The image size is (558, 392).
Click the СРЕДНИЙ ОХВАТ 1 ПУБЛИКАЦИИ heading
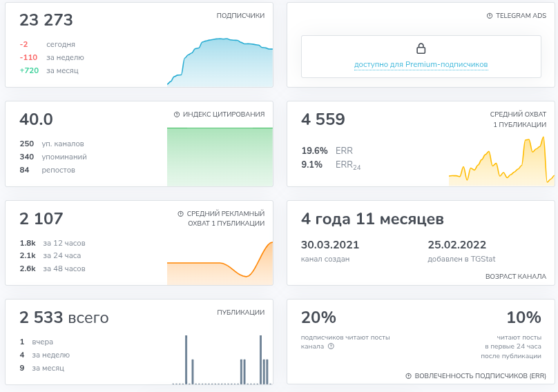[518, 119]
